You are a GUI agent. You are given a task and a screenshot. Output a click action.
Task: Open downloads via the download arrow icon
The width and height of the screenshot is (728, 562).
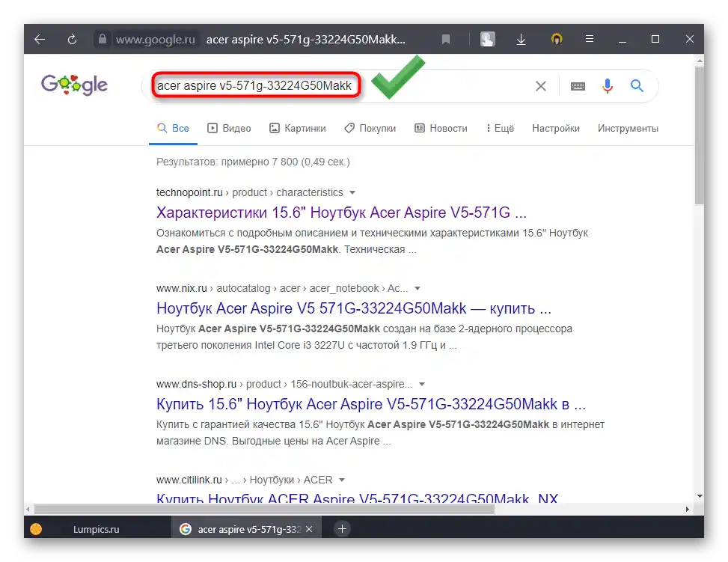tap(521, 40)
